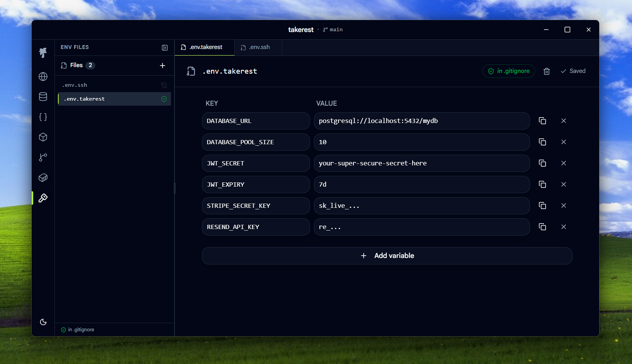Edit the JWT_EXPIRY key field
632x364 pixels.
tap(256, 185)
